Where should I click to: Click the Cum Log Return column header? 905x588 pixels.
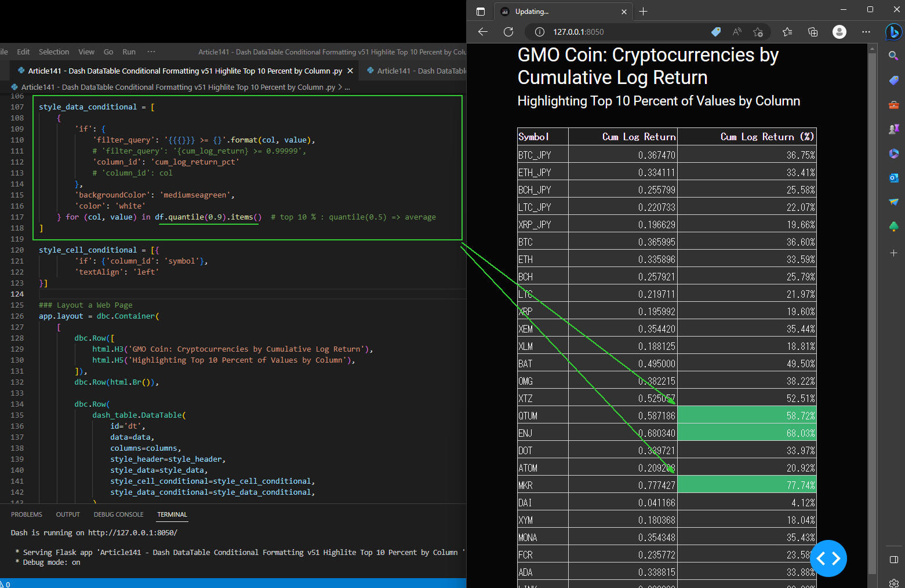tap(623, 137)
